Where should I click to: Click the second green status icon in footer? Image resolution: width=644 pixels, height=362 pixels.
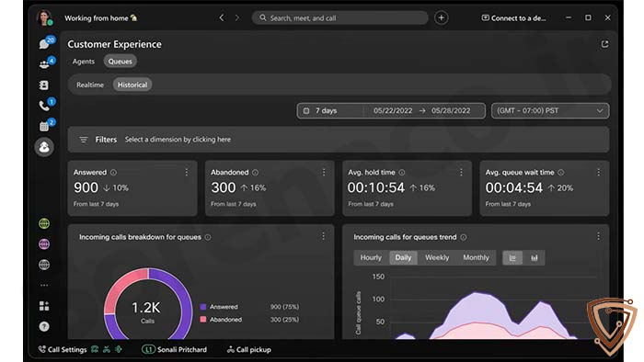(x=107, y=349)
